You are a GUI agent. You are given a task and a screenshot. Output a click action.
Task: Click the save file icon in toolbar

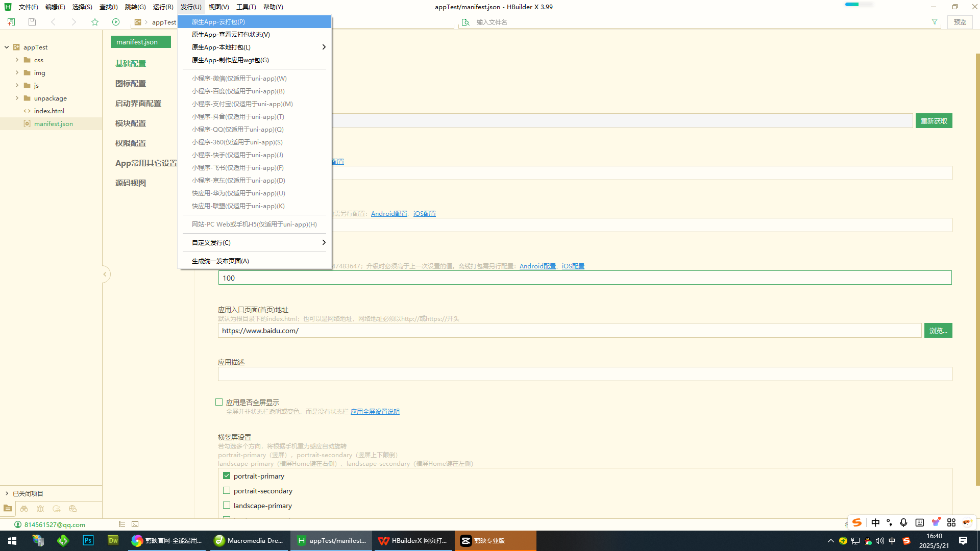tap(32, 22)
